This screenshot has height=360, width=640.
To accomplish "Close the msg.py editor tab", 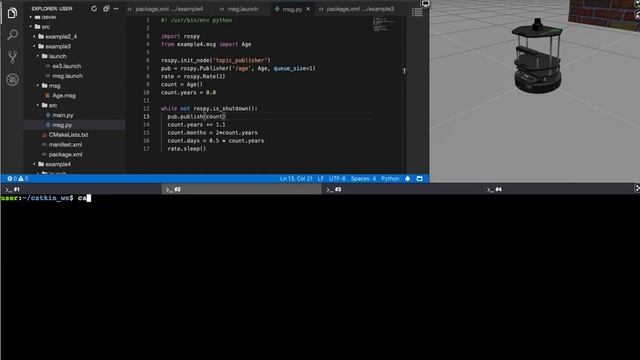I will click(x=308, y=9).
